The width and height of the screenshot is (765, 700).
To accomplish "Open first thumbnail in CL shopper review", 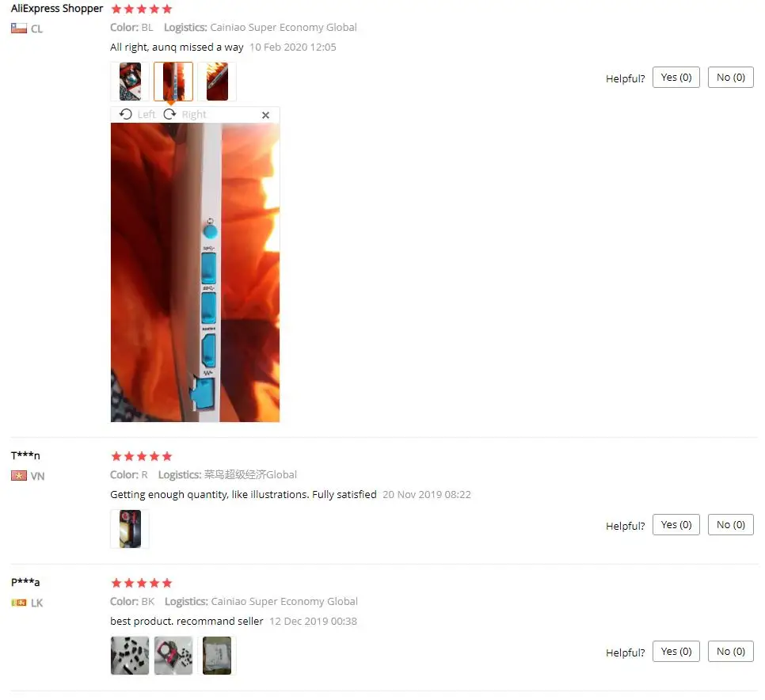I will tap(130, 82).
